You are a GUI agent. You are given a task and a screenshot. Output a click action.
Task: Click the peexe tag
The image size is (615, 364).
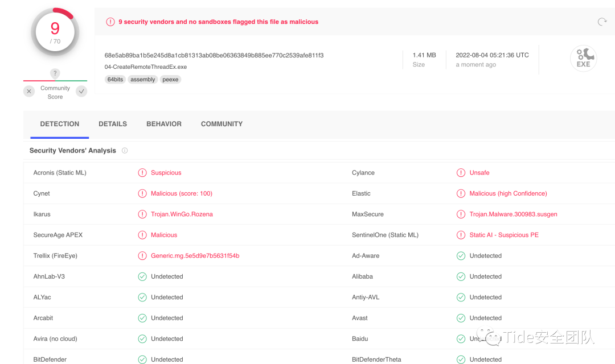click(170, 80)
